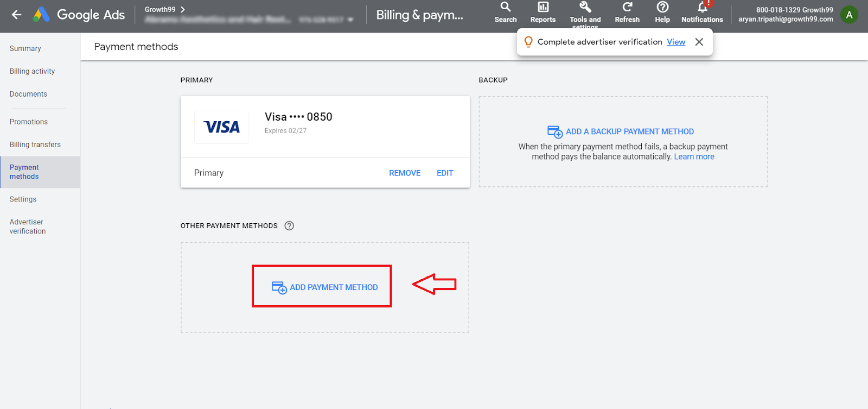The height and width of the screenshot is (409, 868).
Task: Click the OTHER PAYMENT METHODS heading
Action: tap(229, 226)
